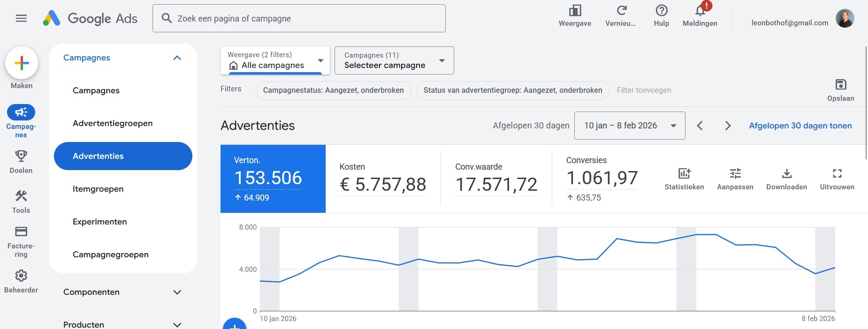This screenshot has height=329, width=868.
Task: Open the account profile avatar
Action: coord(845,18)
